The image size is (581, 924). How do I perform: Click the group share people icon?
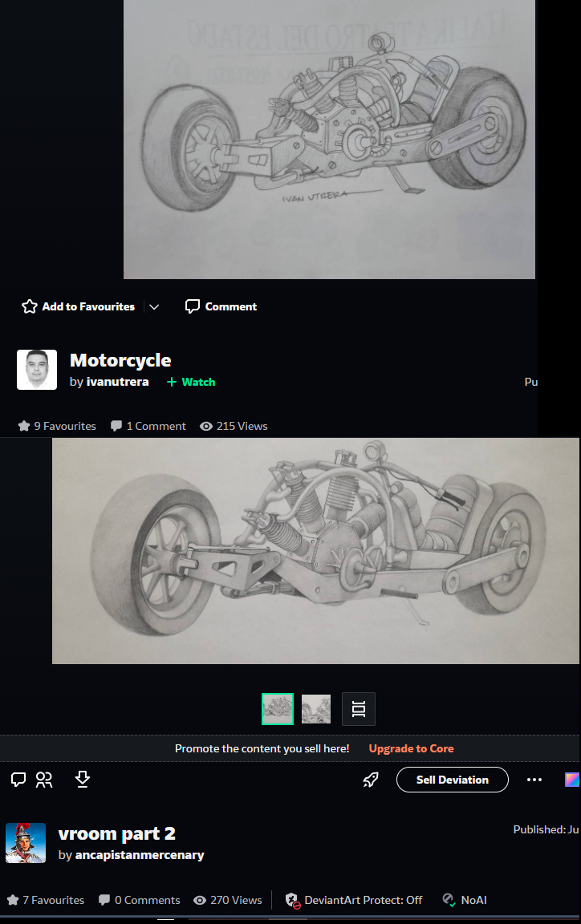44,780
